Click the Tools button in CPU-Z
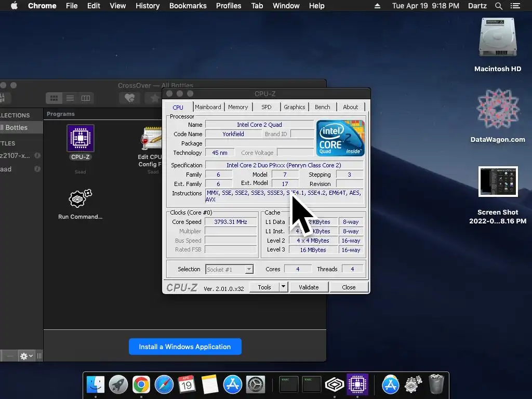The width and height of the screenshot is (532, 399). 264,287
